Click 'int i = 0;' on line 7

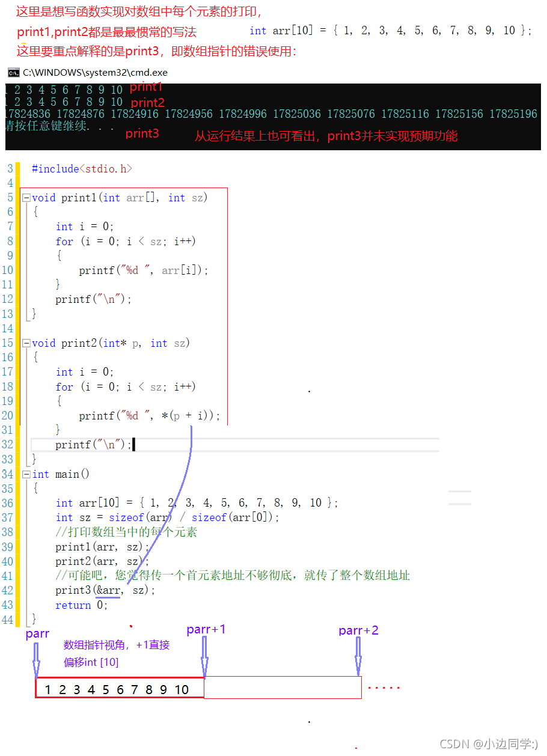point(85,227)
